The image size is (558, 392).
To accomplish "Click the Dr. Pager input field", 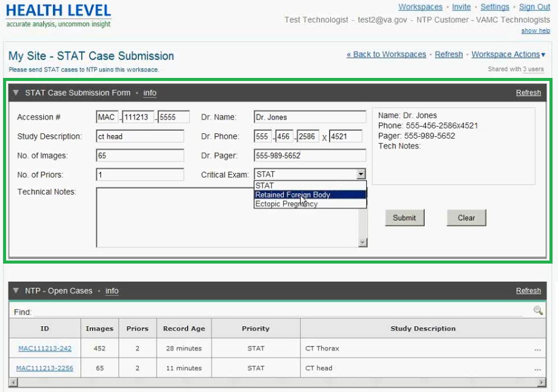I will coord(310,155).
